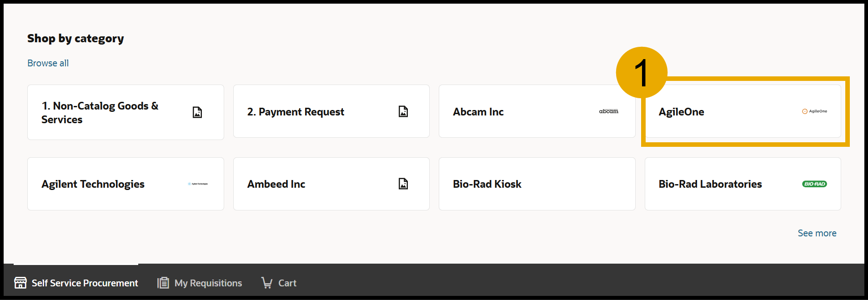
Task: Open the Cart icon in the bottom bar
Action: [x=267, y=283]
